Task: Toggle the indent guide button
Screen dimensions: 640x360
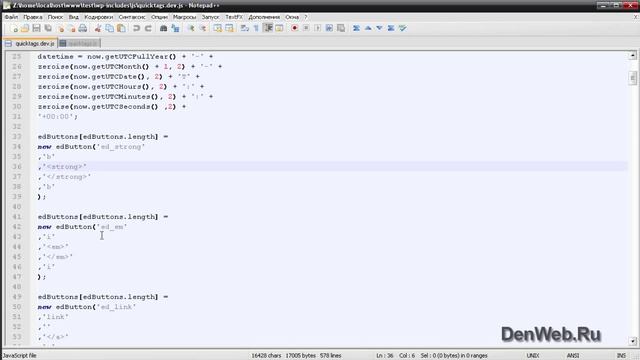Action: 268,28
